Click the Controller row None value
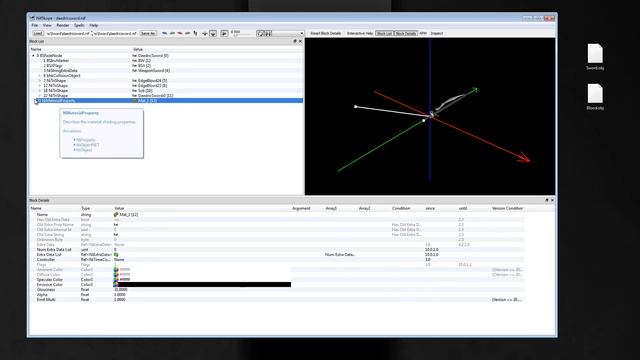This screenshot has height=360, width=640. click(119, 260)
